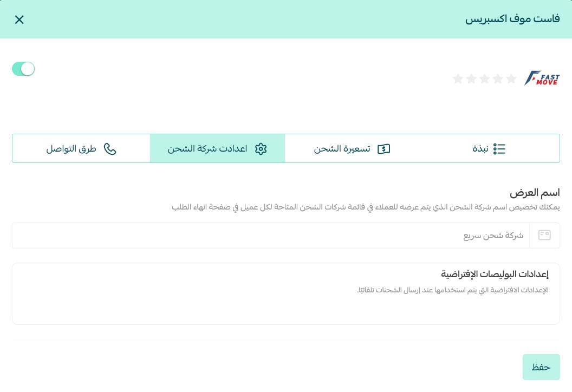Click the card icon beside display name field
572x392 pixels.
[544, 235]
